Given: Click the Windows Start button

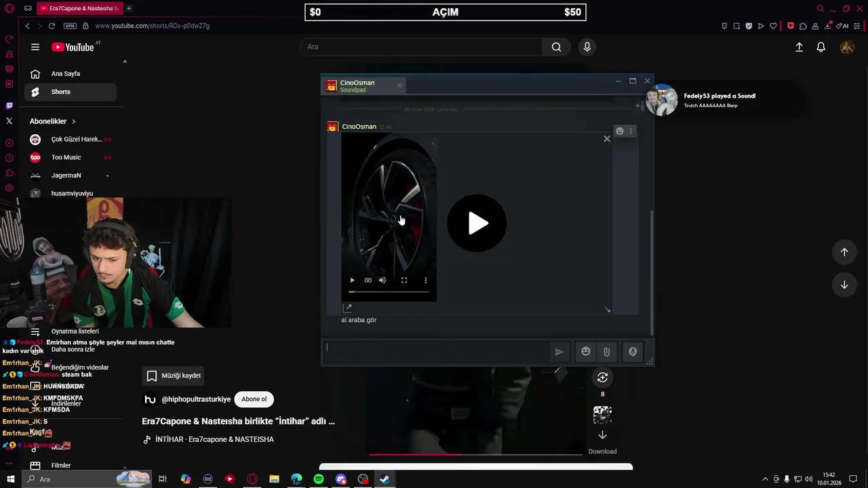Looking at the screenshot, I should point(10,479).
